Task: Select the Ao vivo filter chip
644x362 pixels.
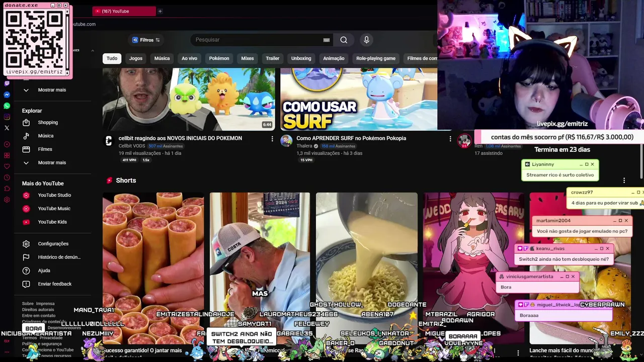Action: tap(189, 58)
